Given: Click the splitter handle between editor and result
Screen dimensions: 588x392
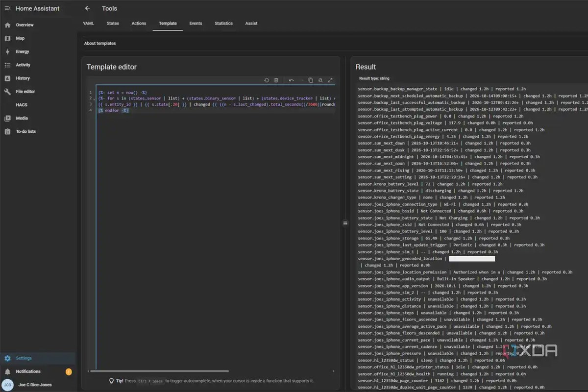Looking at the screenshot, I should [345, 222].
